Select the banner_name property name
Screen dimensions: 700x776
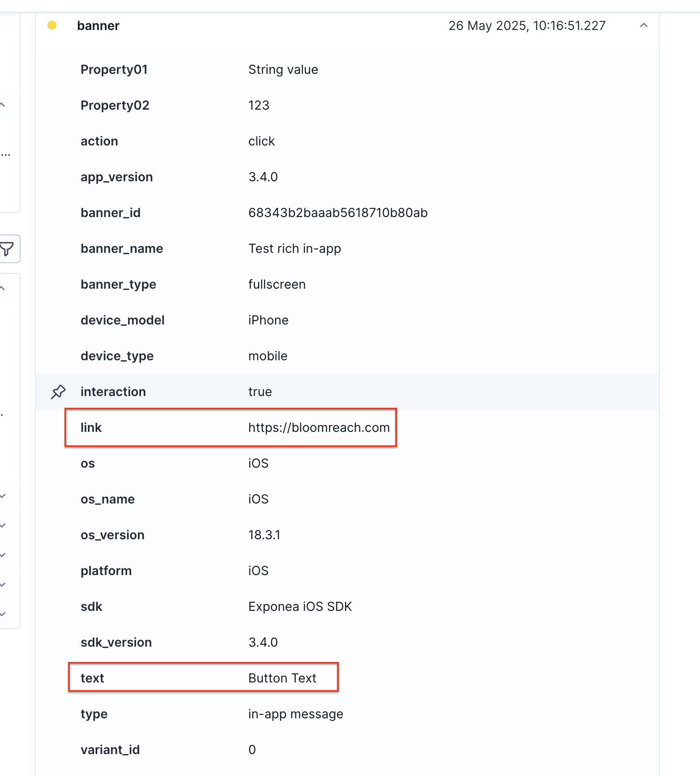[x=122, y=248]
